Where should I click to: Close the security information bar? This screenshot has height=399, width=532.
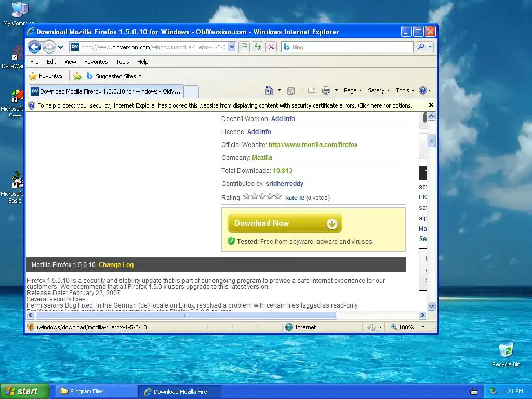coord(431,105)
